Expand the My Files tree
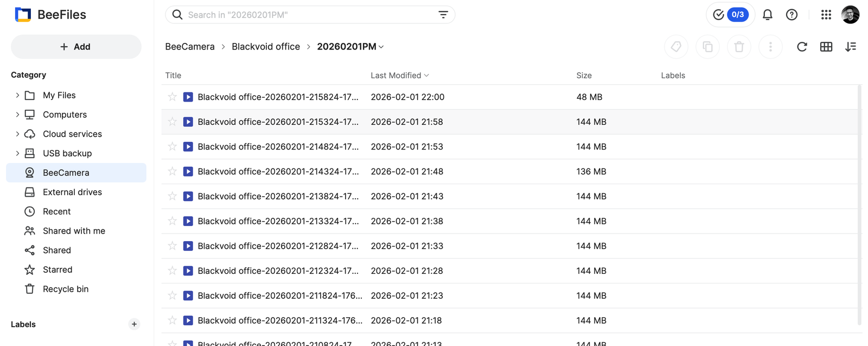 [x=17, y=95]
